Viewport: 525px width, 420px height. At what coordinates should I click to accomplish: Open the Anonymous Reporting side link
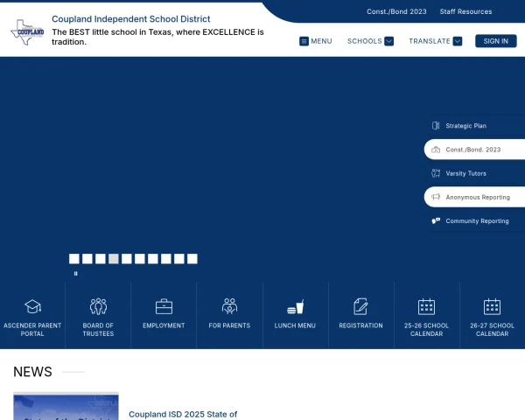click(474, 197)
